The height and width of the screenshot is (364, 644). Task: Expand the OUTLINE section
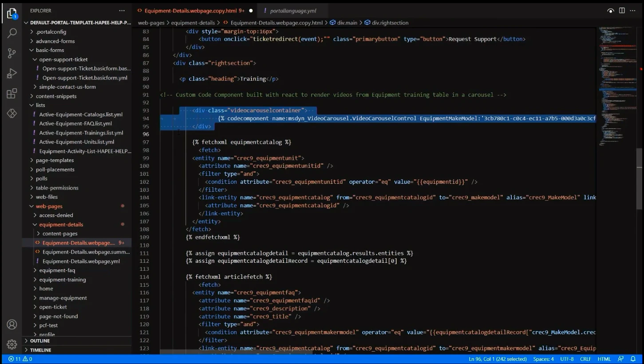click(40, 341)
